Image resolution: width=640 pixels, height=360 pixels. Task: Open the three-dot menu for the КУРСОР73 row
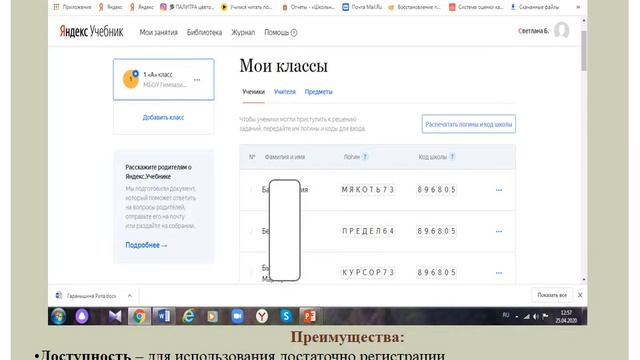click(x=499, y=273)
